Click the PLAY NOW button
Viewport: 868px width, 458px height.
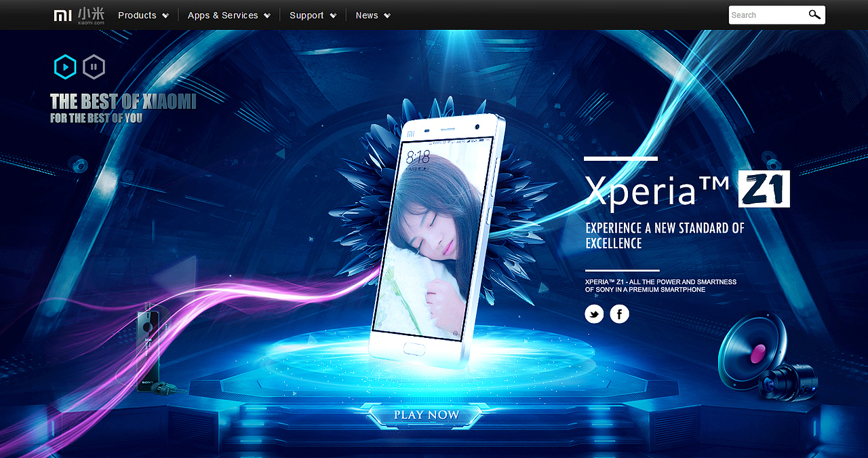[x=426, y=415]
